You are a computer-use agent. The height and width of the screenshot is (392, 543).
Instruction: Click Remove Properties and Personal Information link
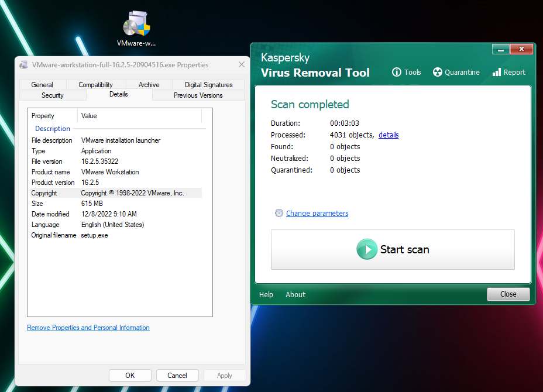click(88, 328)
